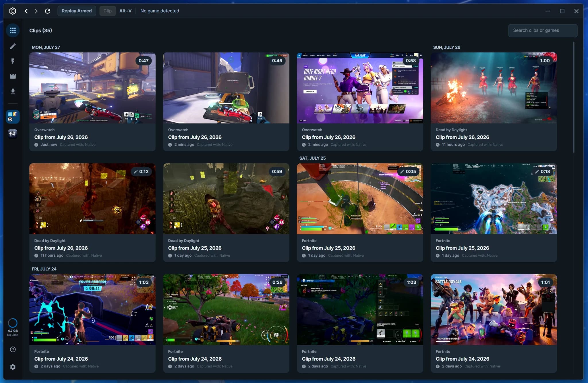Click the Clip from July 26 title under 0:45 clip
Screen dimensions: 588x383
(x=195, y=137)
